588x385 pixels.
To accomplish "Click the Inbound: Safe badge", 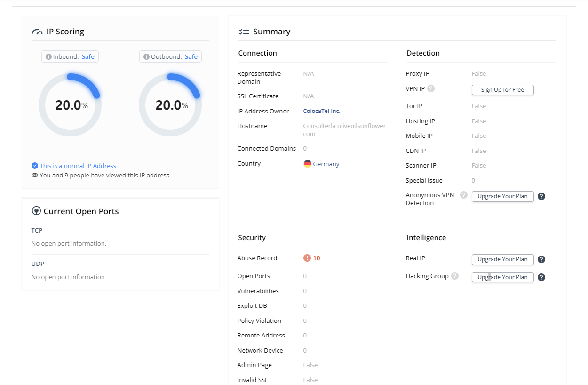I will point(70,57).
